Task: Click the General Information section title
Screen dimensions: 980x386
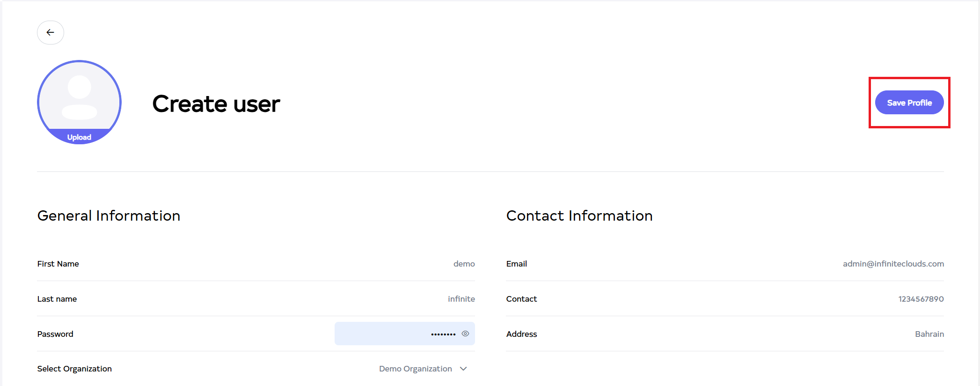Action: (109, 215)
